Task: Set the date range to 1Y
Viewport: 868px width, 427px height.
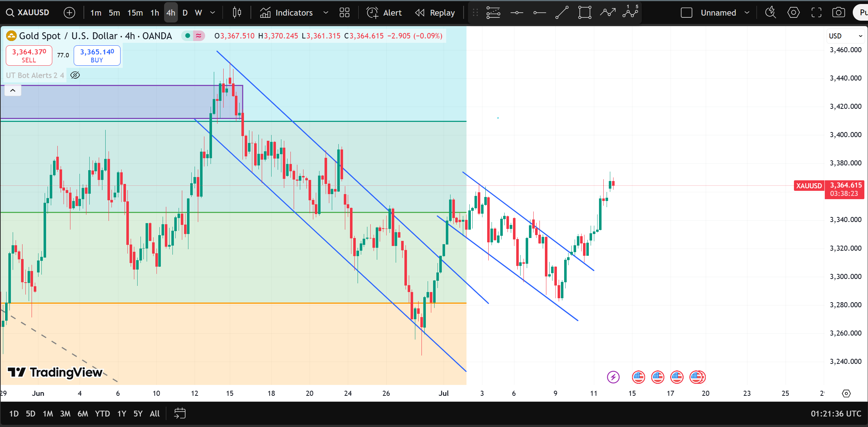Action: coord(122,414)
